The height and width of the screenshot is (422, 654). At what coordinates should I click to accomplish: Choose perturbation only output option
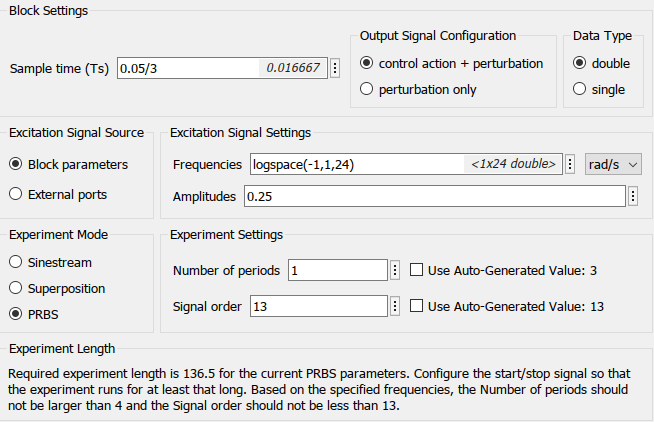[366, 89]
